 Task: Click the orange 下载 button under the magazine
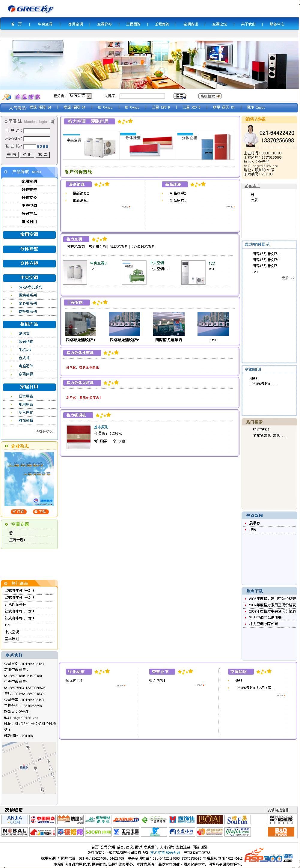coord(41,512)
